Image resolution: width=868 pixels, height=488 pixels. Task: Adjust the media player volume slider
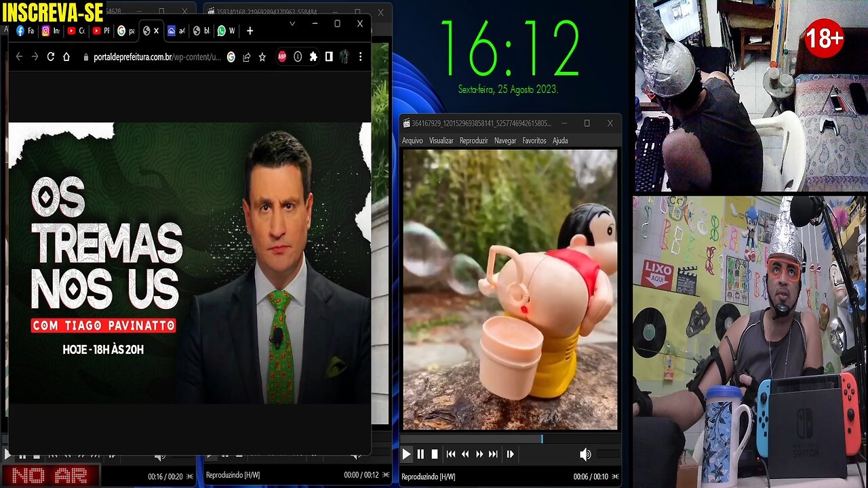click(x=608, y=454)
